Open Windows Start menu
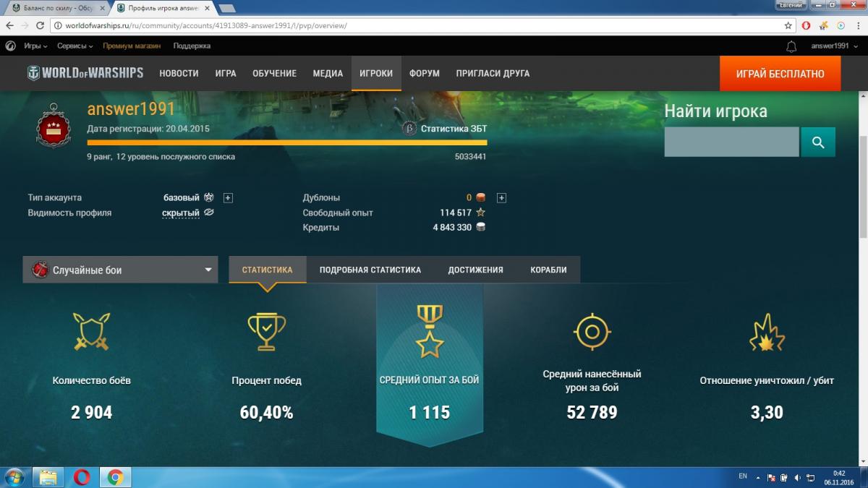The height and width of the screenshot is (488, 868). click(x=14, y=477)
